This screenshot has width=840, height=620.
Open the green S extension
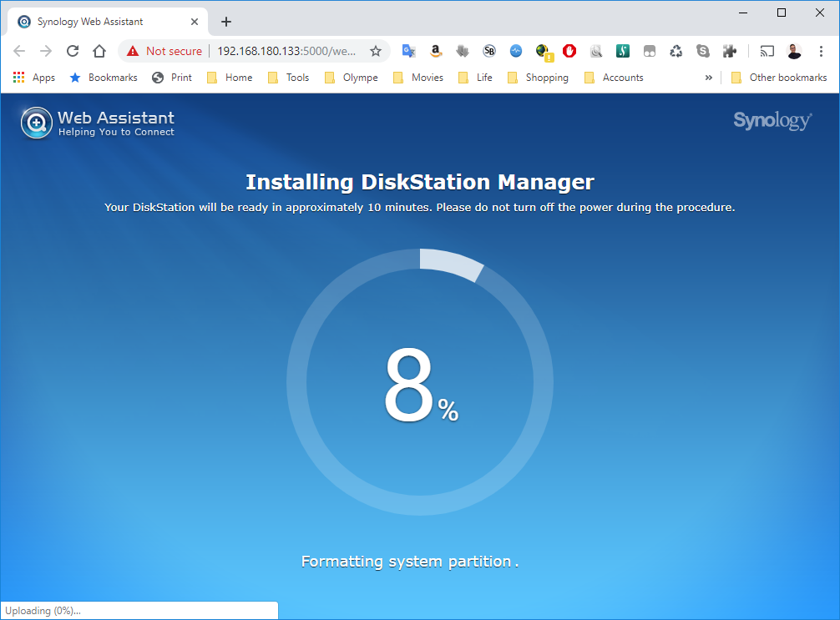[623, 51]
